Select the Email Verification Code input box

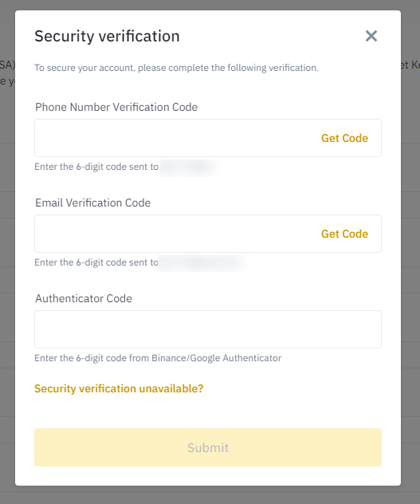208,234
